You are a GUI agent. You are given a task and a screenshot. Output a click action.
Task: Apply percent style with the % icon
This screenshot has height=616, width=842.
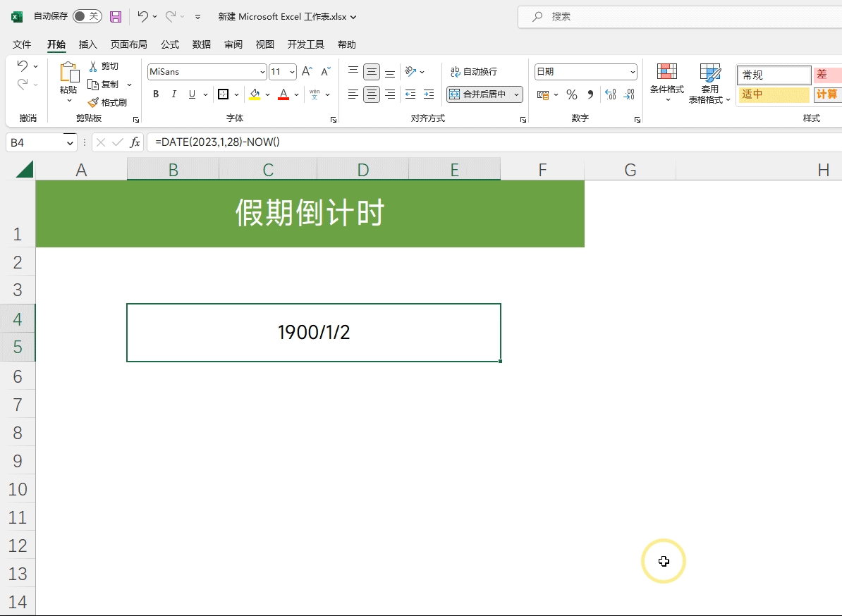tap(572, 94)
